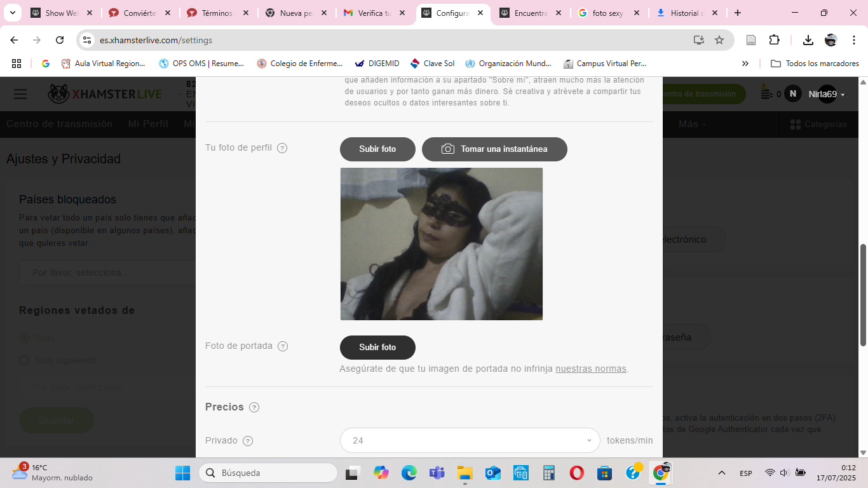Click the XHamsterLive logo
The image size is (868, 488).
pos(105,94)
